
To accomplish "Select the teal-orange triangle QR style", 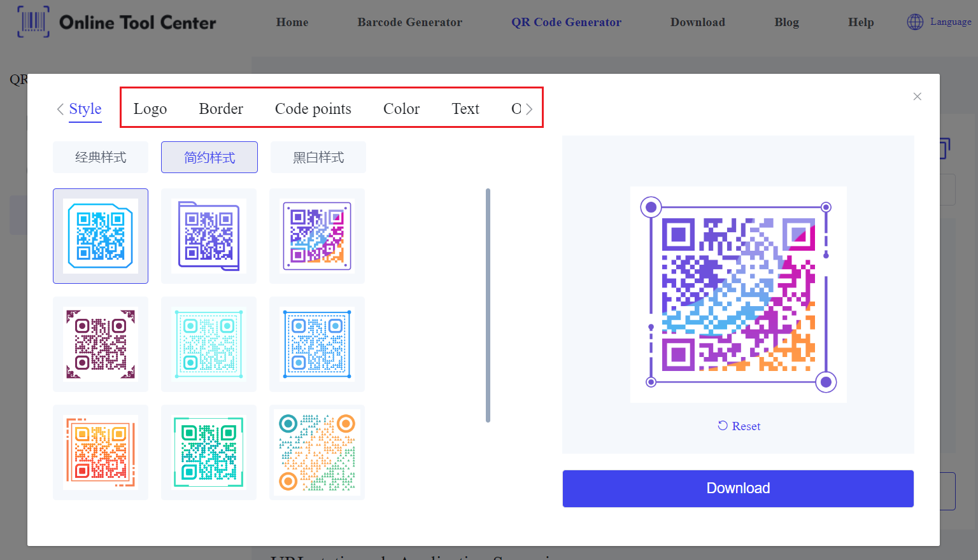I will click(317, 452).
